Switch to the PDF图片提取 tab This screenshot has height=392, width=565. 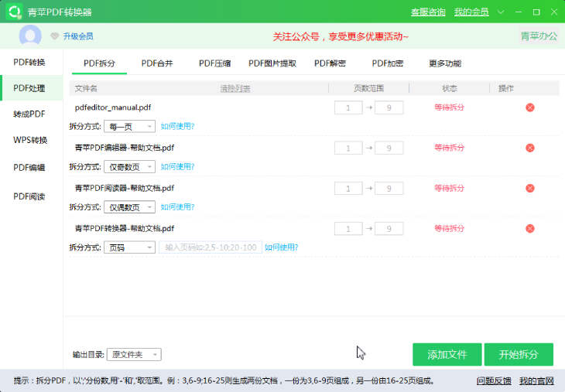click(272, 63)
